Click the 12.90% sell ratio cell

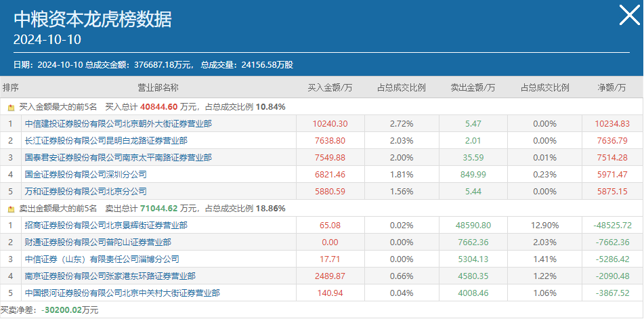[545, 226]
